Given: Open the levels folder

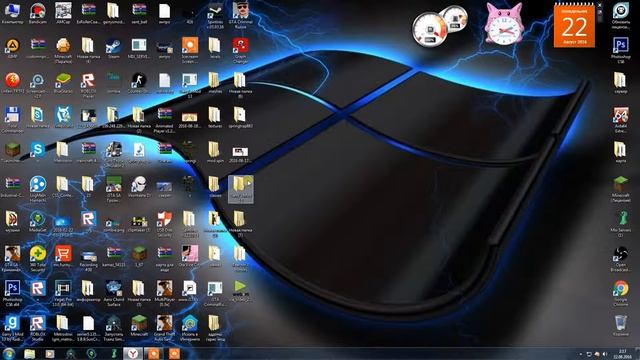Looking at the screenshot, I should click(215, 49).
